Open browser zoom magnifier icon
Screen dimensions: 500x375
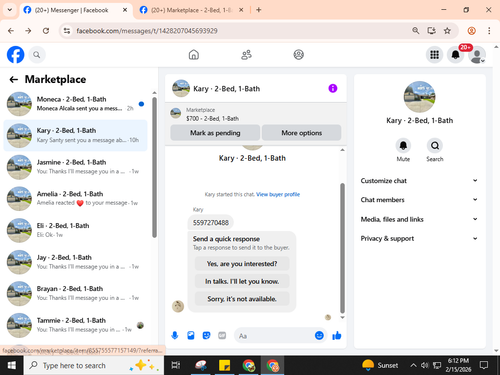(x=416, y=31)
